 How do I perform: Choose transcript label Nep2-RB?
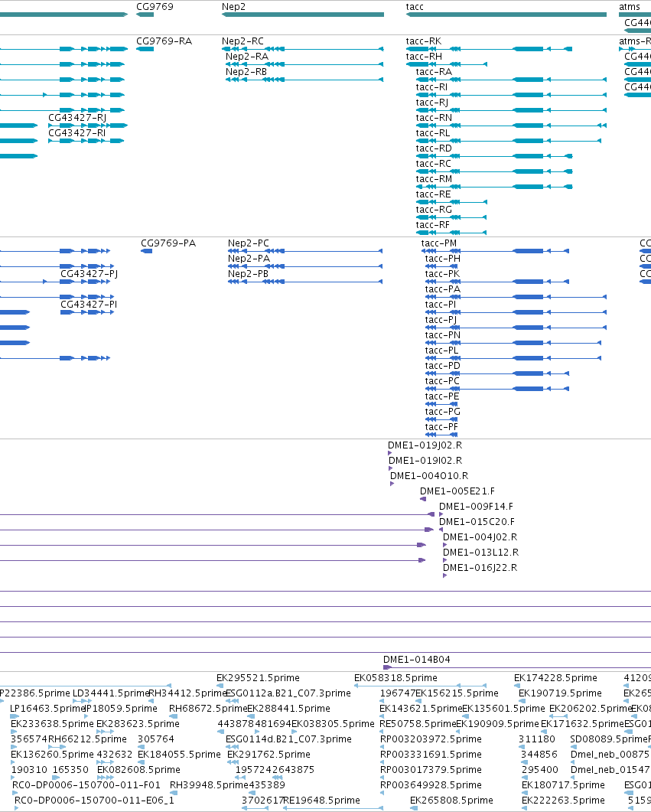tap(246, 71)
